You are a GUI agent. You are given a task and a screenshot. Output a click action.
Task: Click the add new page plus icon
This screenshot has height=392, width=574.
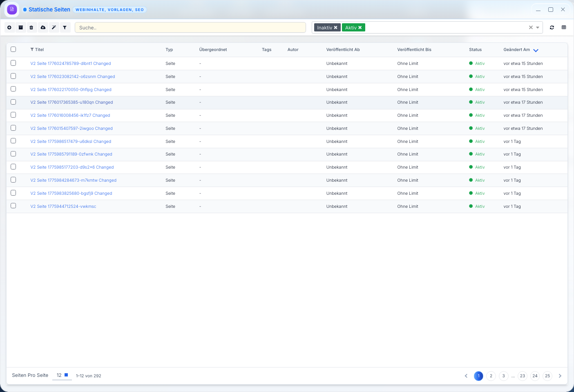click(x=9, y=27)
